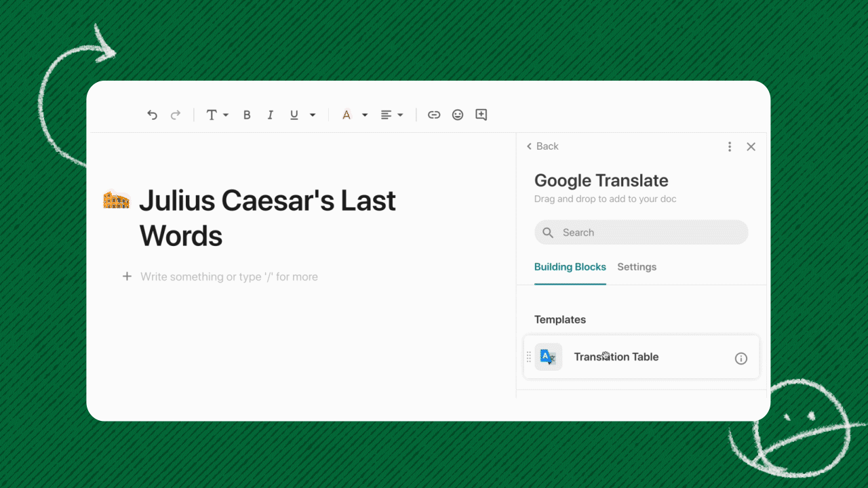Redo the last action

click(x=176, y=115)
